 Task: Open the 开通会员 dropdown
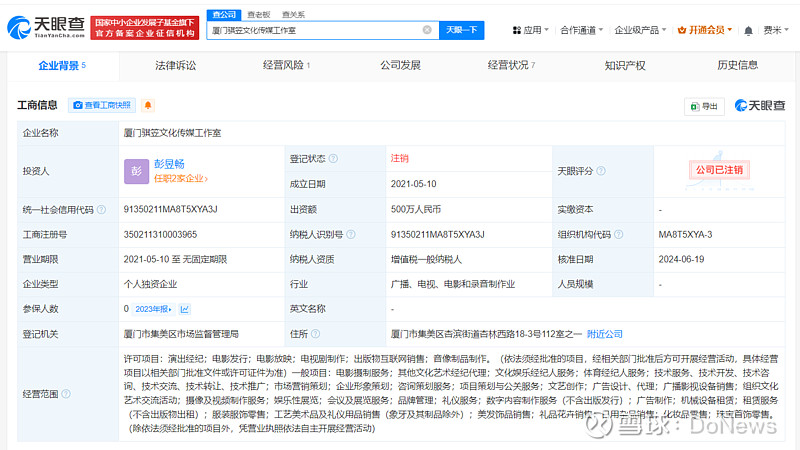(x=705, y=30)
